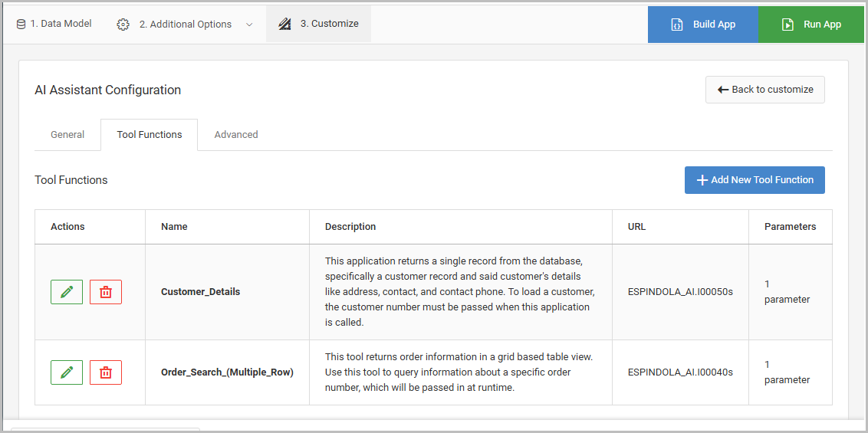Viewport: 868px width, 433px height.
Task: Click the Customize ruler-pencil icon
Action: click(284, 24)
